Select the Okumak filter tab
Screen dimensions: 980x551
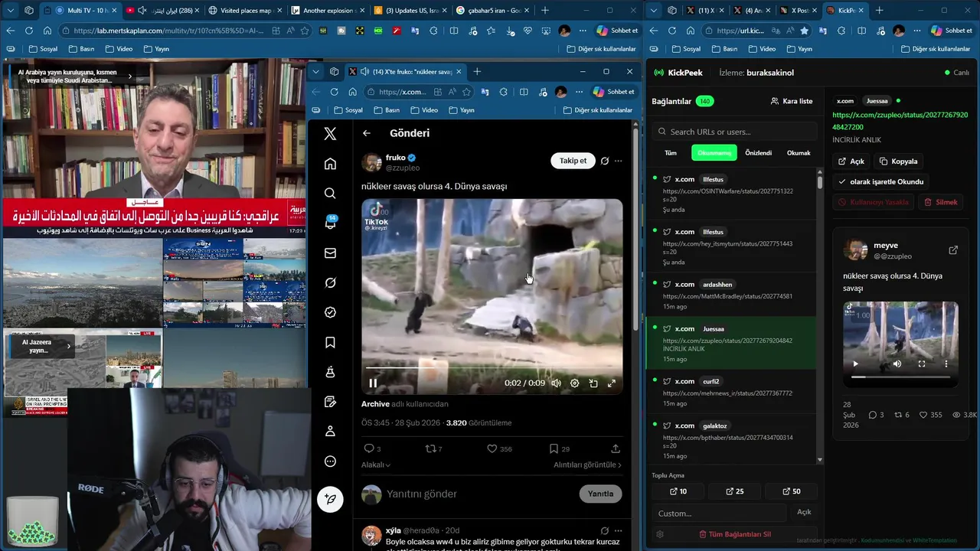tap(799, 153)
